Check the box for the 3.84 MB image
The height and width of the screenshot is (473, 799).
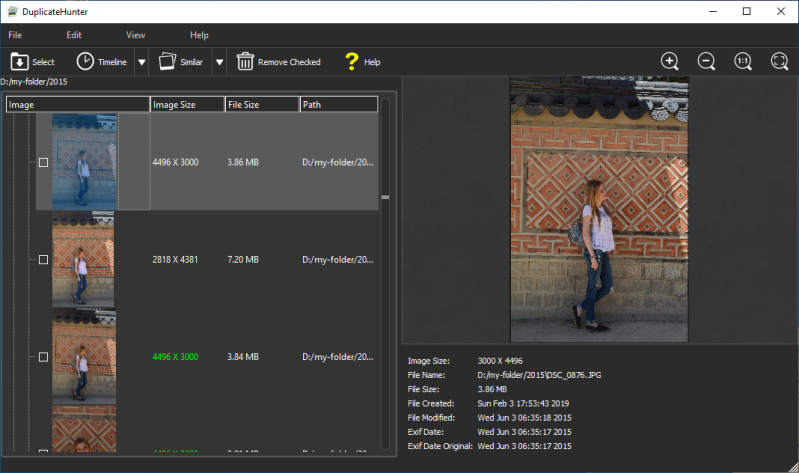click(x=43, y=356)
